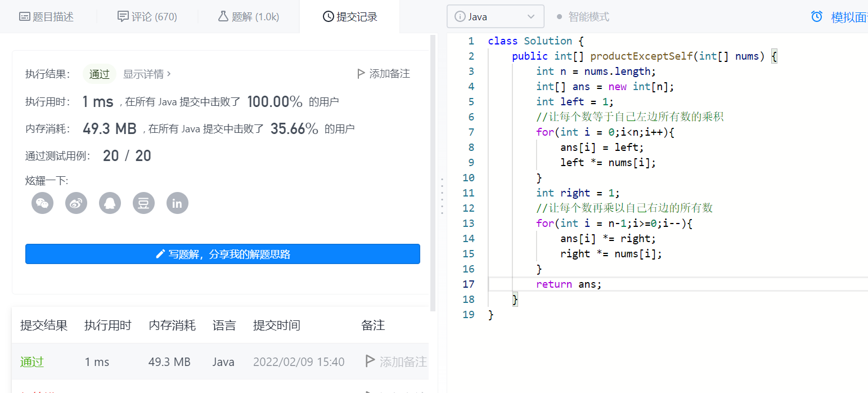
Task: Click 写题解，分享我的解题思路 button
Action: [x=223, y=254]
